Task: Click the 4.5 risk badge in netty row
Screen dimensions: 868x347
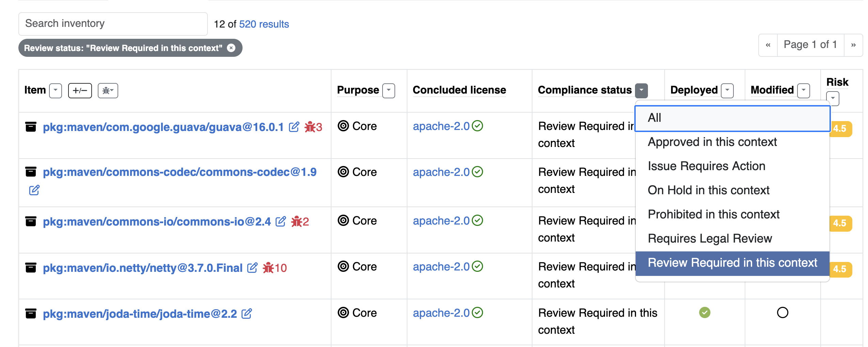Action: [841, 269]
